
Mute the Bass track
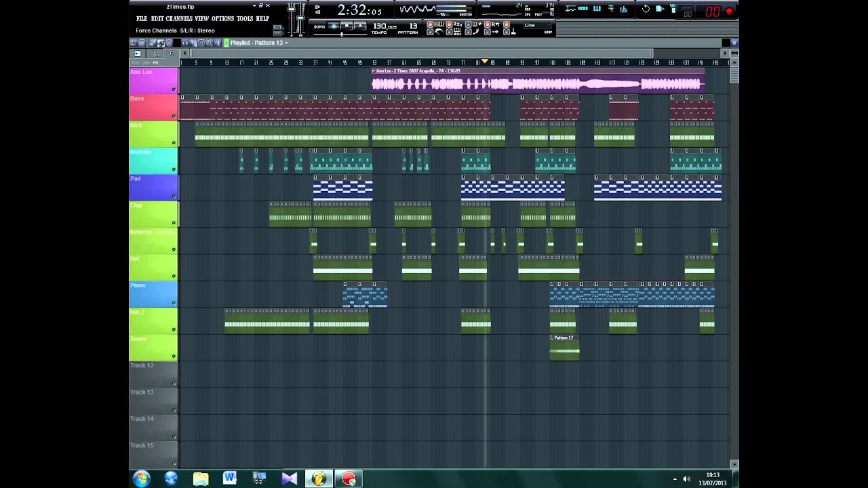174,116
